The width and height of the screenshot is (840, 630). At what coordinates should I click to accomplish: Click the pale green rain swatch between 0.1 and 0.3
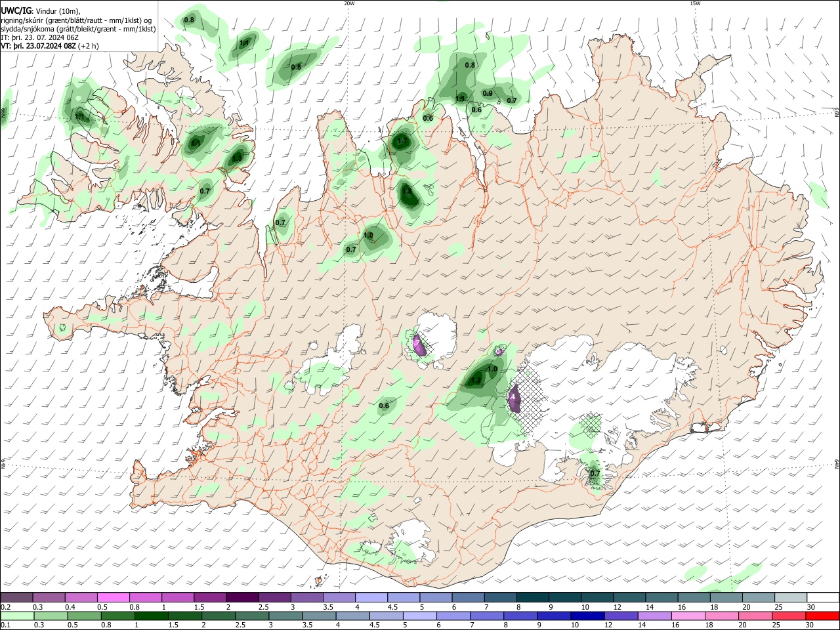coord(17,616)
